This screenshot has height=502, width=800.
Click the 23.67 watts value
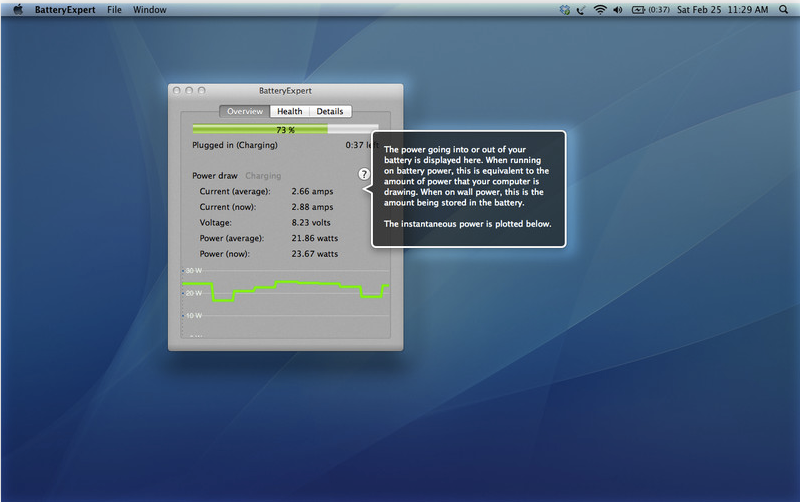(x=314, y=254)
